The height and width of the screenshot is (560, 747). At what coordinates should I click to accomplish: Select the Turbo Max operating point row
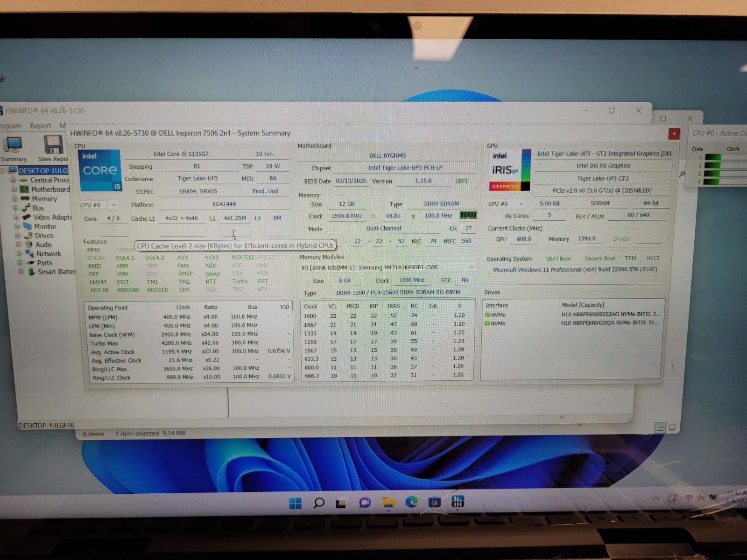[x=189, y=343]
